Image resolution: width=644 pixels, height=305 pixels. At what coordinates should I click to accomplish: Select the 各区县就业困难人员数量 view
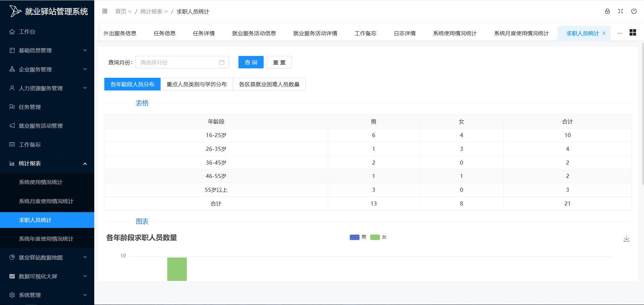pyautogui.click(x=269, y=84)
